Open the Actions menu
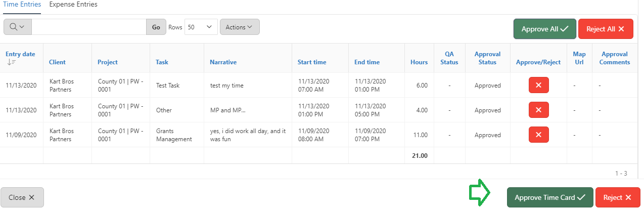This screenshot has width=644, height=210. click(x=240, y=27)
